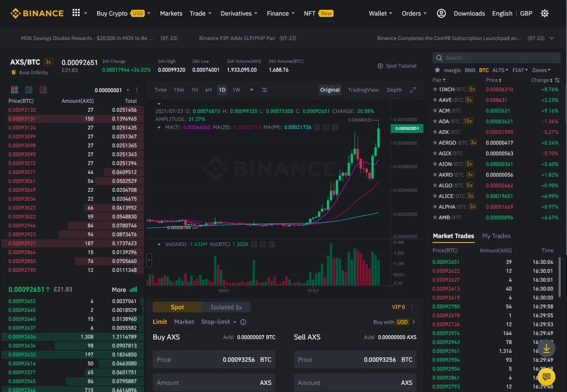Open the order book decimal precision dropdown
Screen dimensions: 567x392
(112, 90)
